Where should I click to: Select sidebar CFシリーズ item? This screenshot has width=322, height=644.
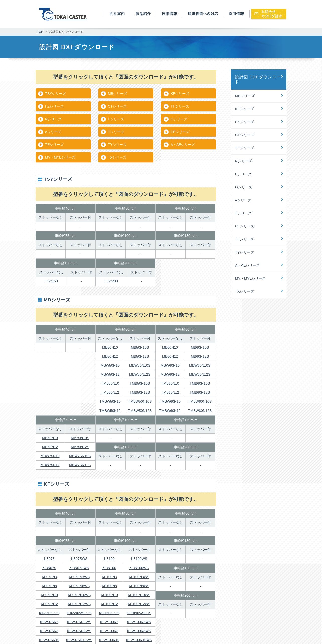pos(259,226)
